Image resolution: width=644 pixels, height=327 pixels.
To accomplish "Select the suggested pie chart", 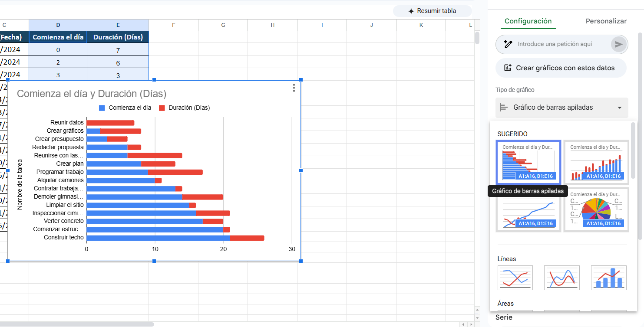I will (596, 210).
